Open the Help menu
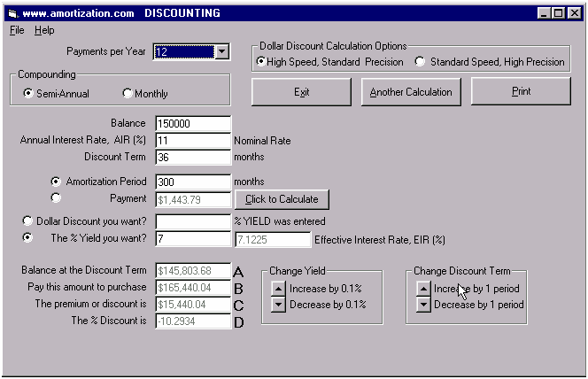This screenshot has height=379, width=588. click(44, 30)
